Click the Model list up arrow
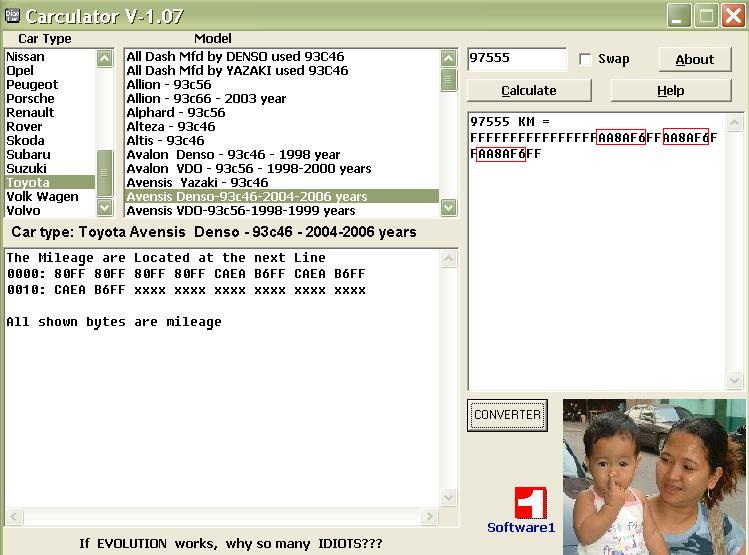This screenshot has width=749, height=555. [448, 58]
